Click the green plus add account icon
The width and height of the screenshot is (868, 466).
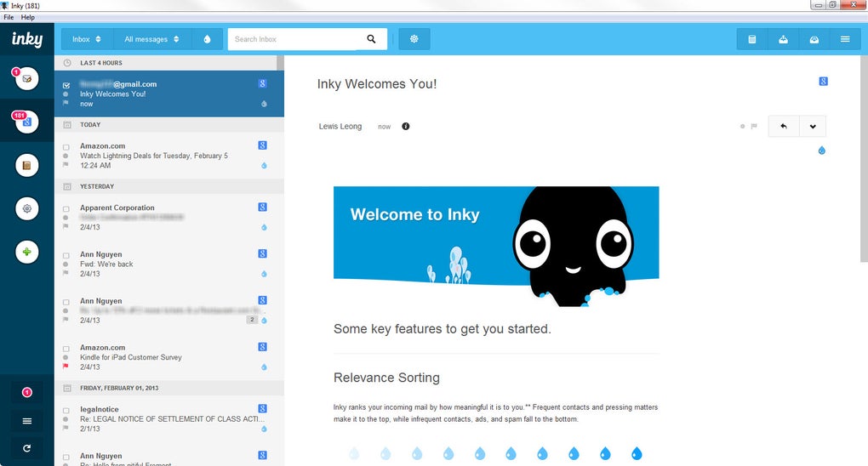pos(26,252)
